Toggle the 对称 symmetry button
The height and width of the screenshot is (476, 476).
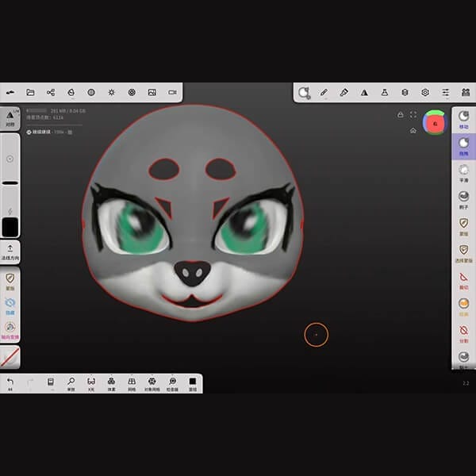click(10, 119)
